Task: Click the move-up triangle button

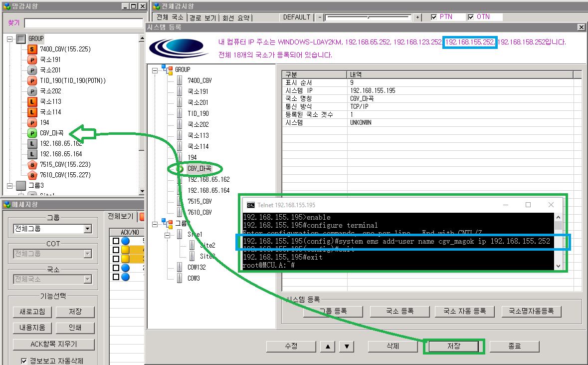Action: (328, 347)
